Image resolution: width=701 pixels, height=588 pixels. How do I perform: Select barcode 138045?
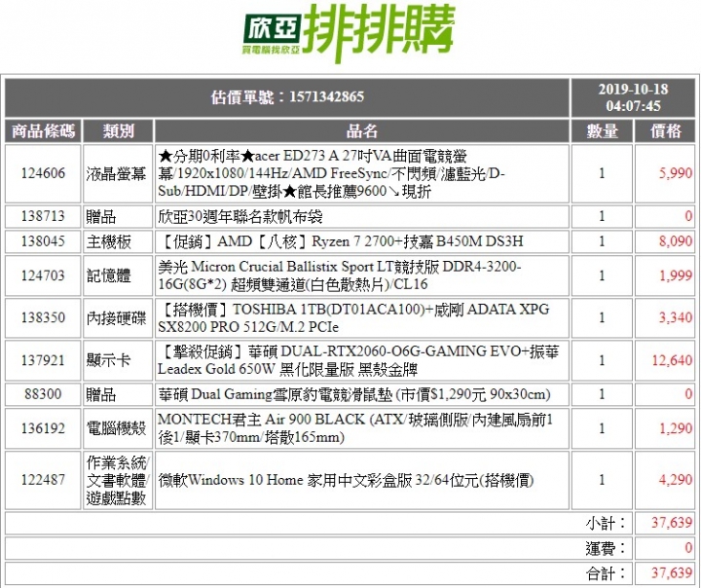pyautogui.click(x=44, y=241)
